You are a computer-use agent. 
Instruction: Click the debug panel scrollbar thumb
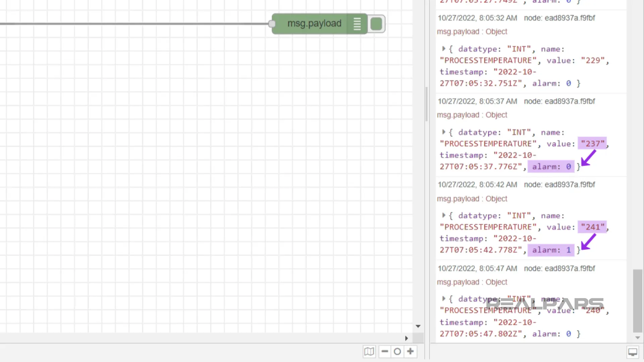pos(637,300)
